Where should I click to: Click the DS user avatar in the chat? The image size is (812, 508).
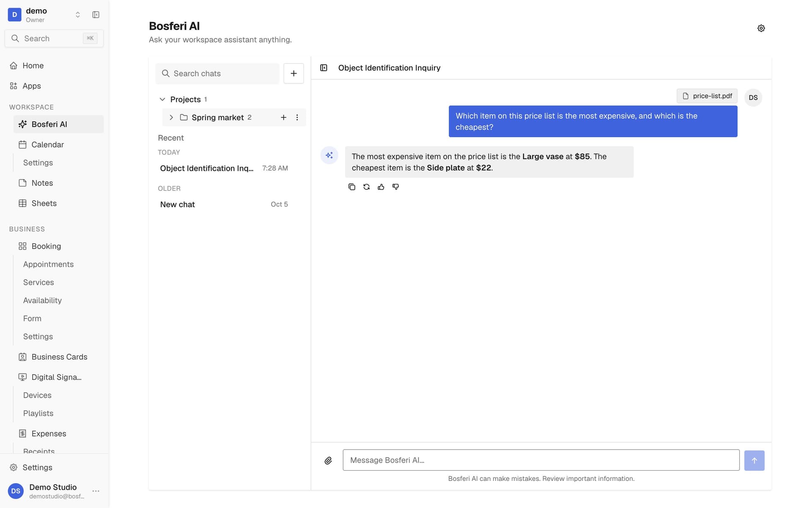coord(753,97)
